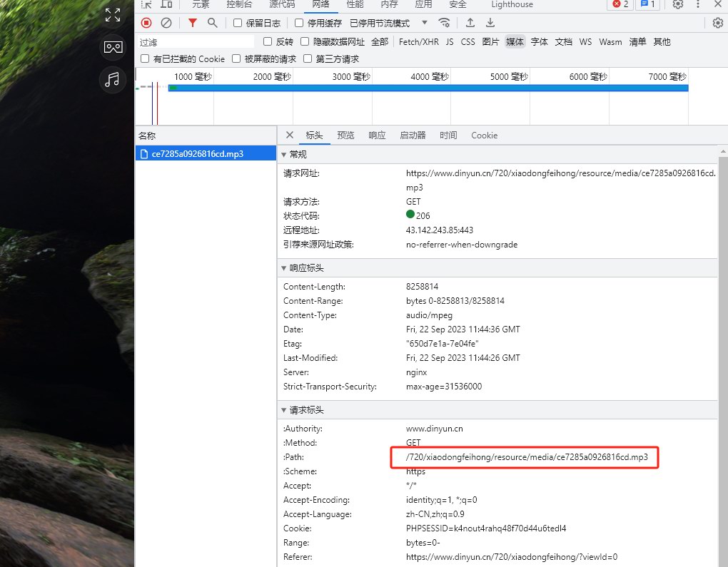Open the 预览 tab for the request

(345, 136)
